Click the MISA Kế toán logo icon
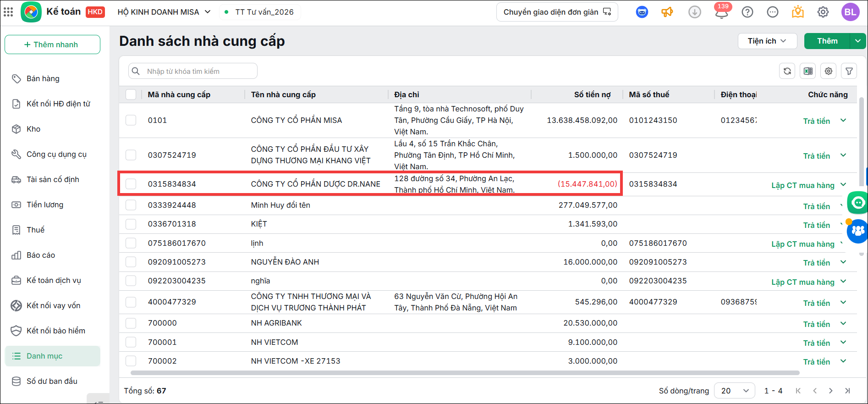 pyautogui.click(x=31, y=12)
